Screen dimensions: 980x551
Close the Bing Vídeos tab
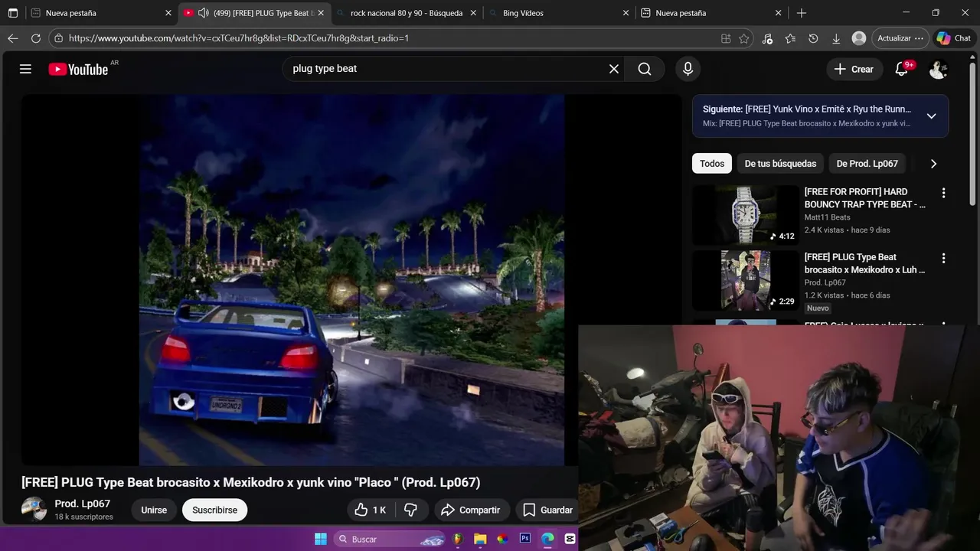pyautogui.click(x=626, y=13)
